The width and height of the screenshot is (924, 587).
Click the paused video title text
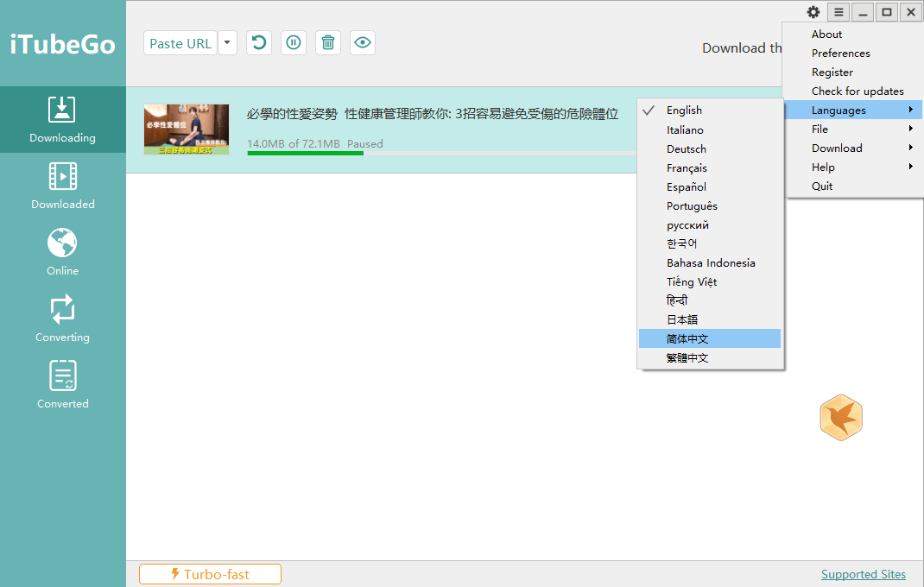(433, 114)
